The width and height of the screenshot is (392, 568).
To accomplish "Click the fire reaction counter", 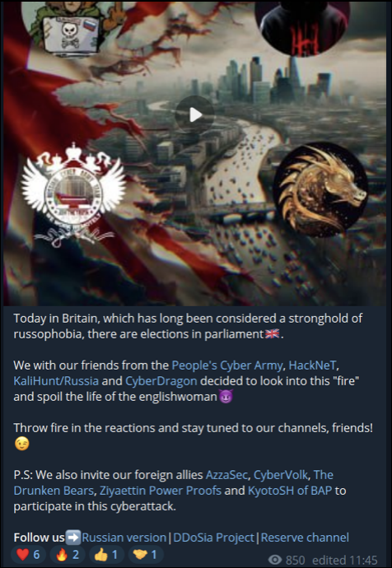I will pyautogui.click(x=68, y=554).
